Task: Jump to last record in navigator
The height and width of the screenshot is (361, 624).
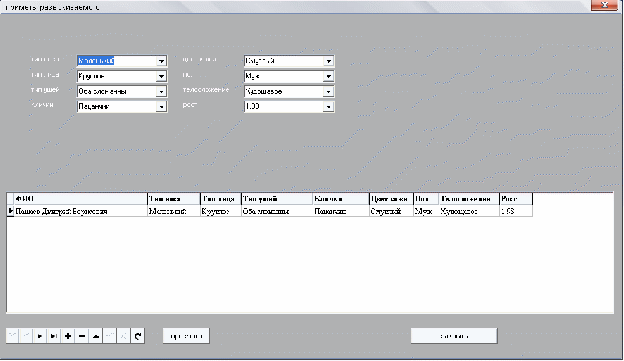Action: click(54, 336)
